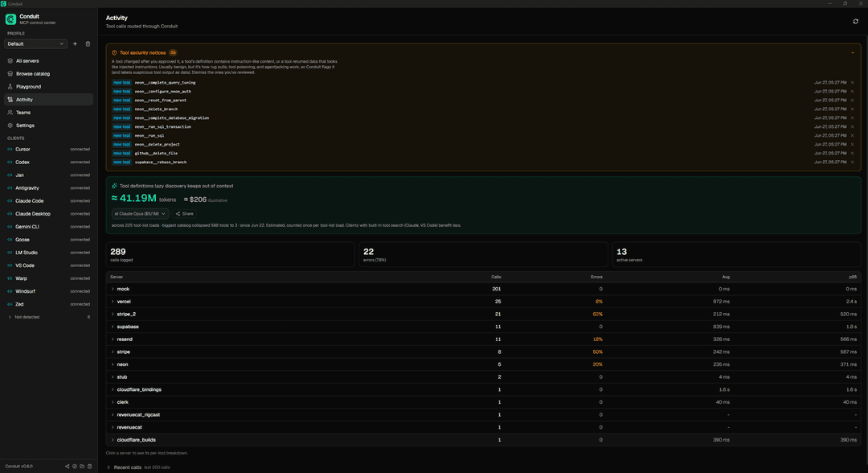The height and width of the screenshot is (473, 868).
Task: Click the VS Code client link icon
Action: 10,265
